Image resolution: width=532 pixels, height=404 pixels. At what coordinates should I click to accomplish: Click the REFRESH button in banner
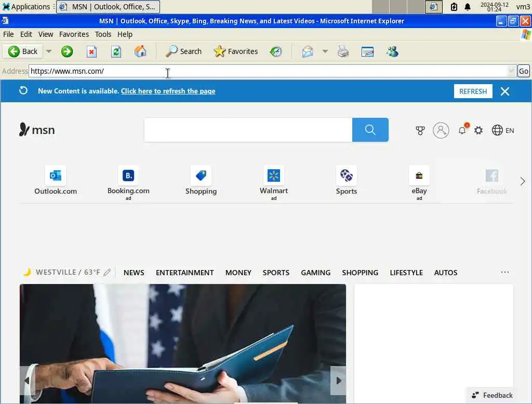pos(473,91)
